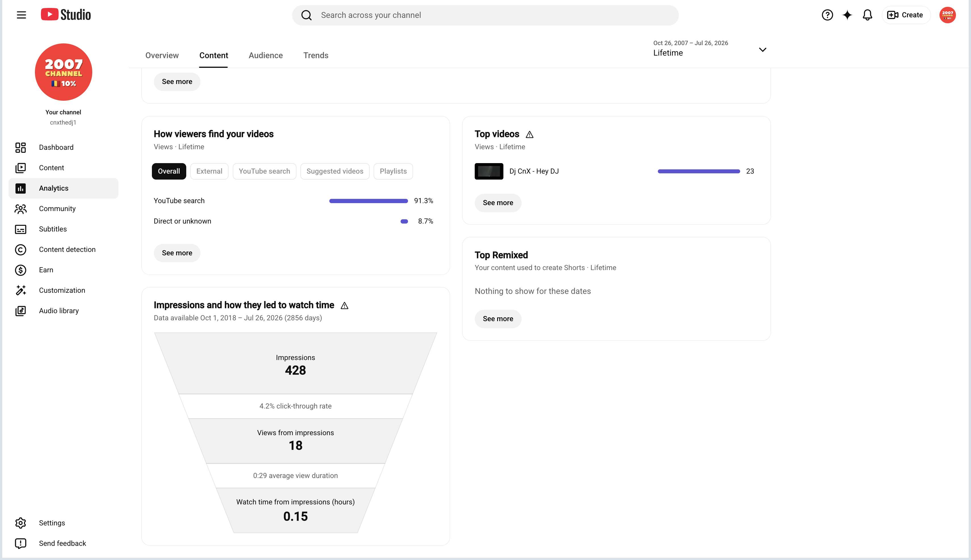Viewport: 971px width, 560px height.
Task: Open Dashboard label in the sidebar
Action: pyautogui.click(x=56, y=147)
